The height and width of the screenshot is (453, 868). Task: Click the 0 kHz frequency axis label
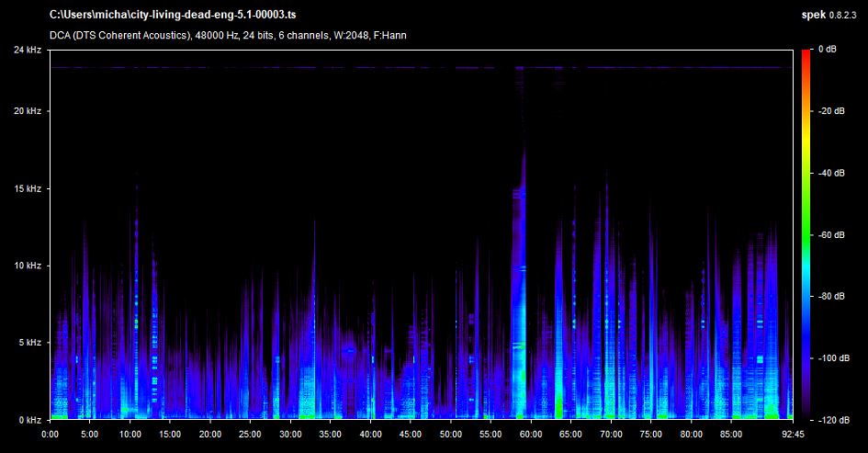29,420
